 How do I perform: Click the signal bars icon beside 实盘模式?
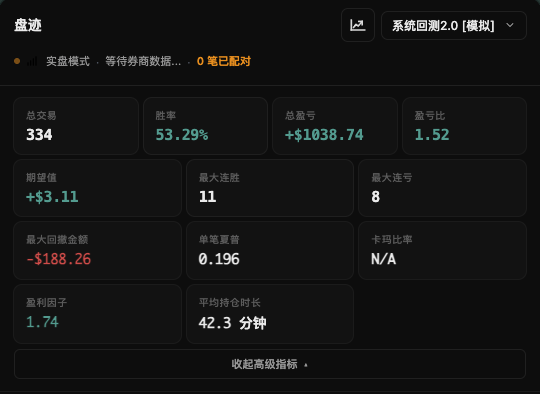(x=32, y=61)
